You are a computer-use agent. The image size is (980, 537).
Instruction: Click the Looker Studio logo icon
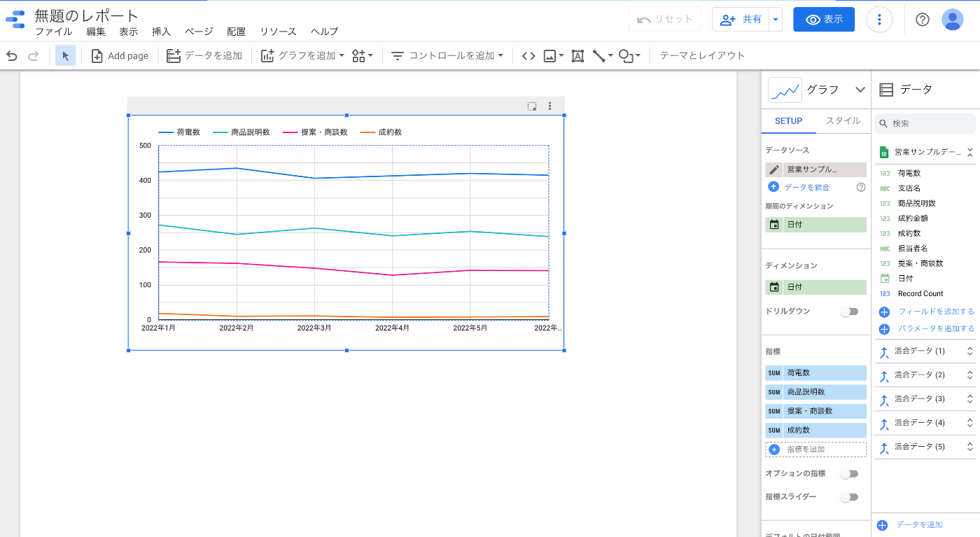(15, 20)
